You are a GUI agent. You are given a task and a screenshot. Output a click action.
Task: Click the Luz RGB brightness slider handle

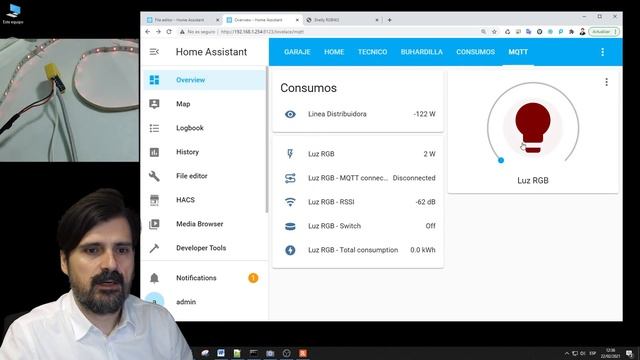(501, 160)
